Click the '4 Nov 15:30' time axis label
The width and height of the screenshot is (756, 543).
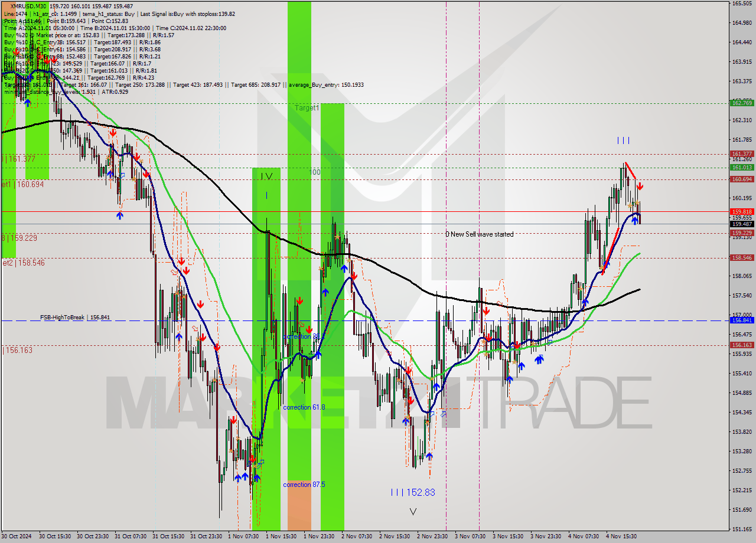point(621,537)
